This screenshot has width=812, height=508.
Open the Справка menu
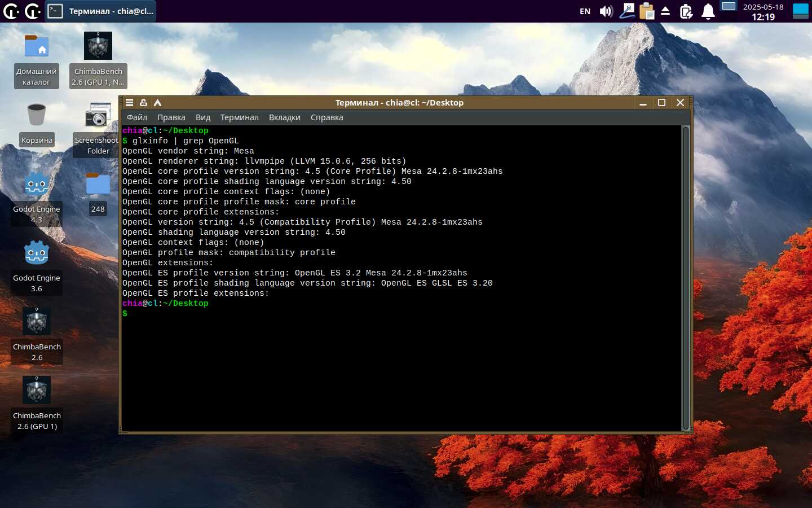point(327,117)
